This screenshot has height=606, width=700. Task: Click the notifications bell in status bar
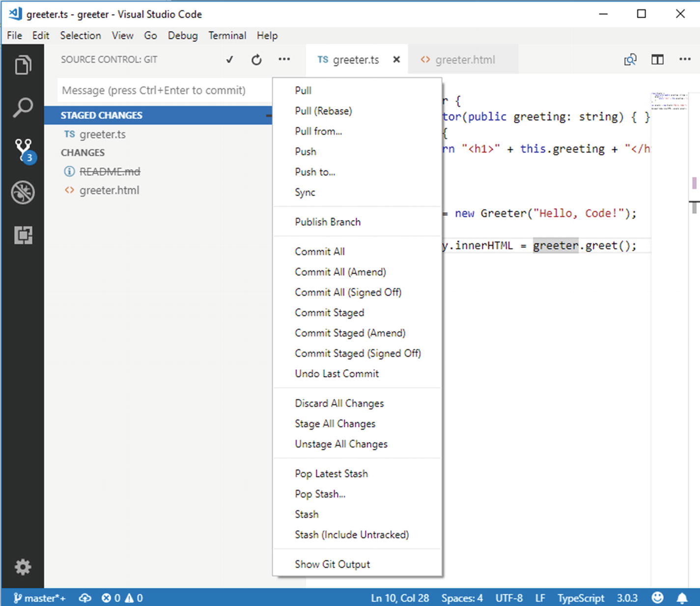click(x=682, y=598)
